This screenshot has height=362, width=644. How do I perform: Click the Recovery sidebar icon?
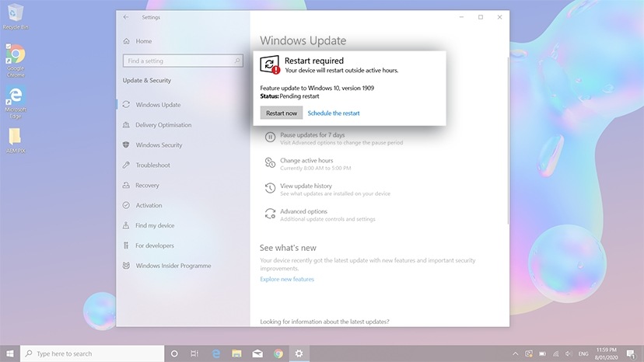click(126, 185)
